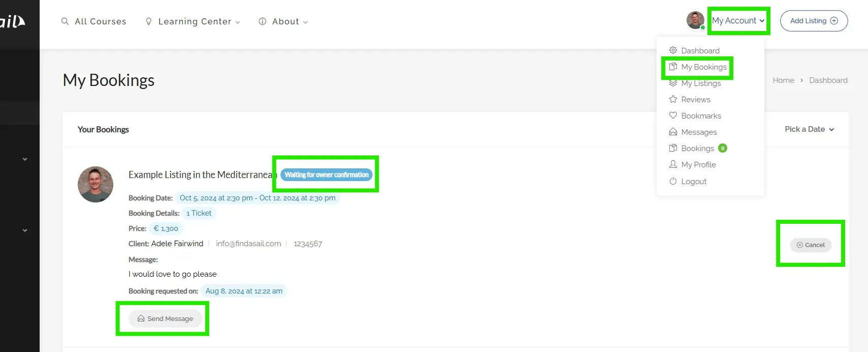Open the Pick a Date dropdown
The image size is (868, 352).
(x=809, y=129)
